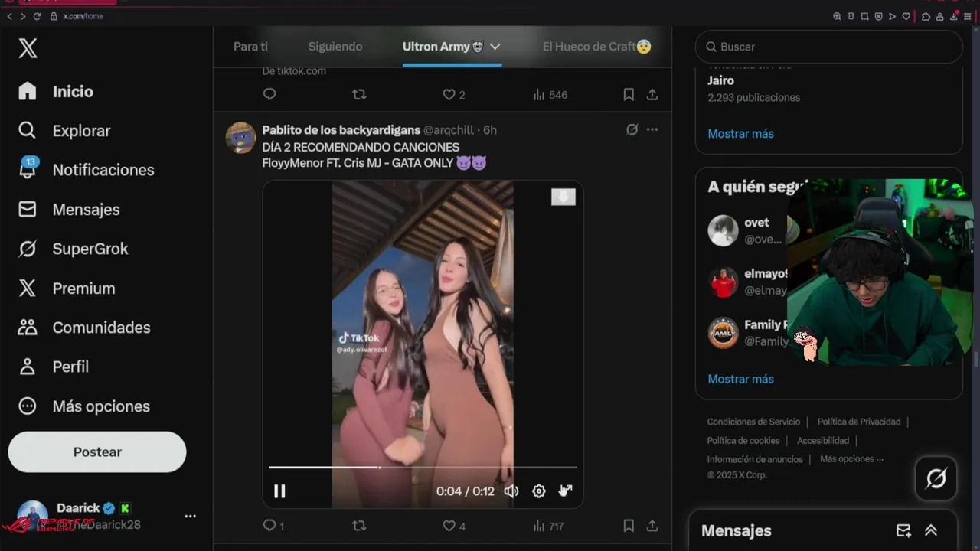980x551 pixels.
Task: Open Política de cookies link
Action: click(x=743, y=441)
